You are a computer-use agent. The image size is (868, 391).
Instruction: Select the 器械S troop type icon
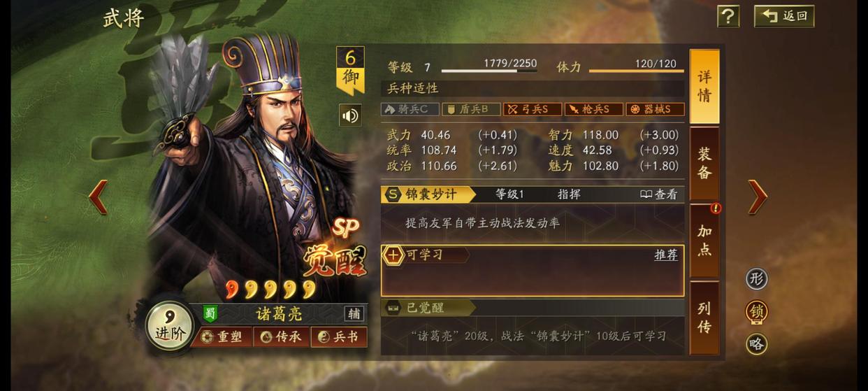pos(655,109)
